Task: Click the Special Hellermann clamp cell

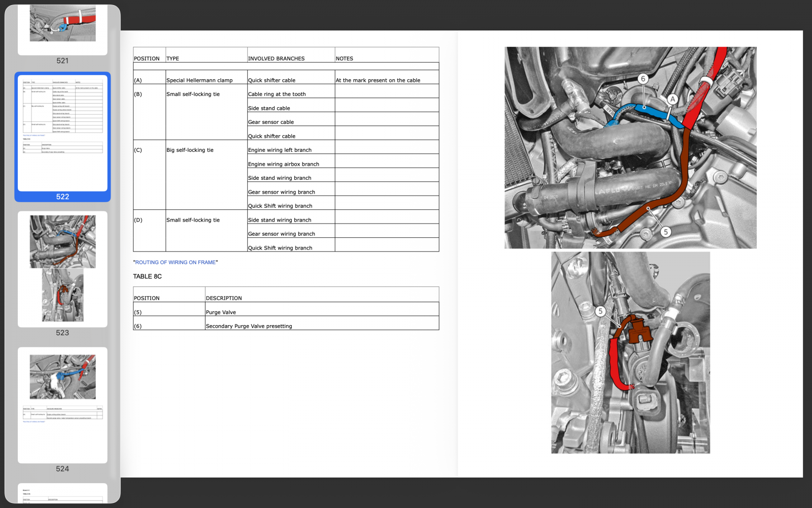Action: 199,80
